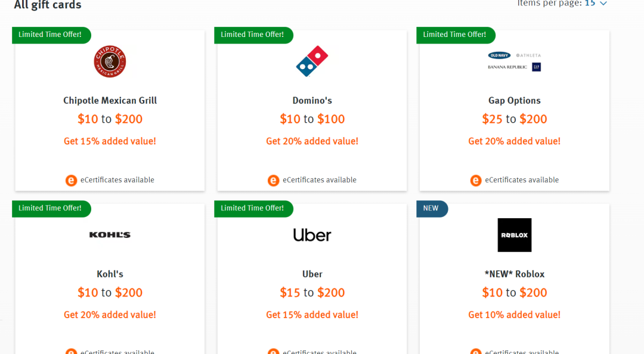Click Kohl's $10 to $200 price range
This screenshot has width=644, height=354.
110,293
